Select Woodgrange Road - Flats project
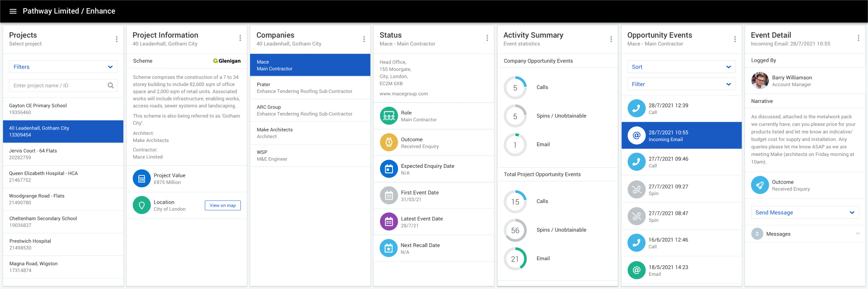Image resolution: width=868 pixels, height=289 pixels. coord(63,199)
